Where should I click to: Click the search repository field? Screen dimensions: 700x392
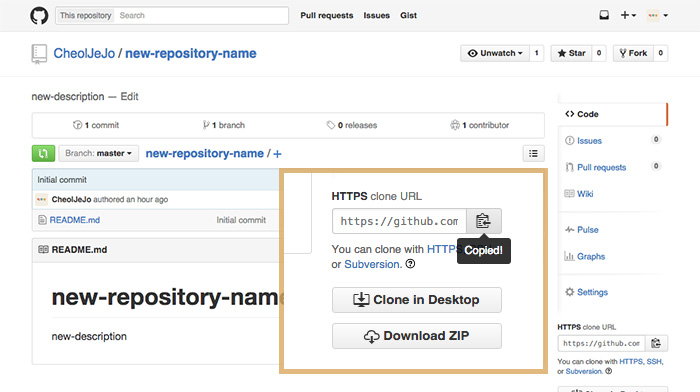point(201,16)
